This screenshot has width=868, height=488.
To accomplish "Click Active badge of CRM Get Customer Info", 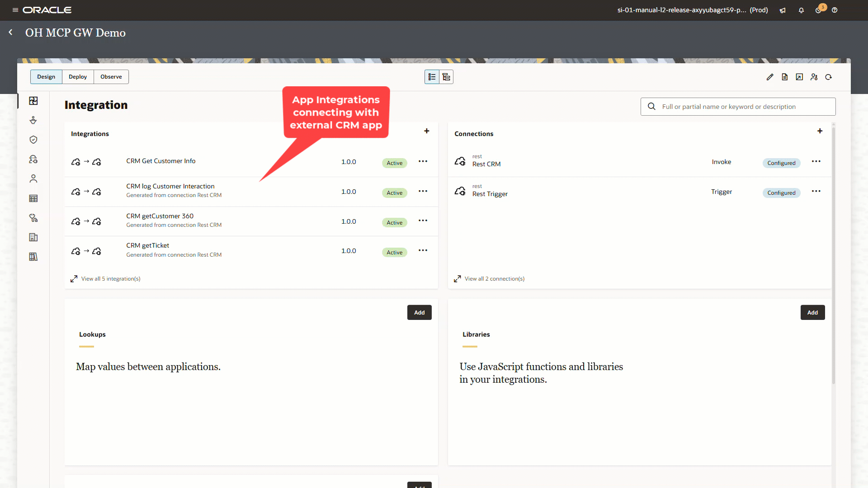I will click(395, 163).
